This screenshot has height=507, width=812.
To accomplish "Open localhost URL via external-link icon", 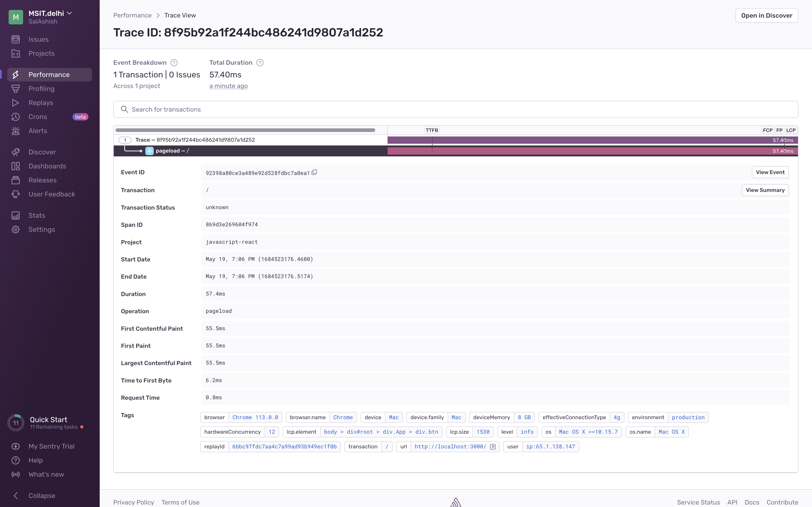I will [x=493, y=446].
